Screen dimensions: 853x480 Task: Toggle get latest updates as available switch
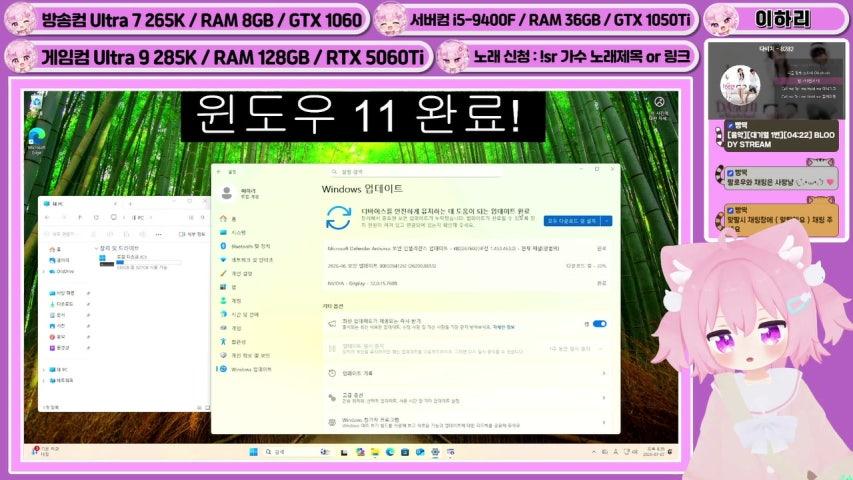click(599, 324)
